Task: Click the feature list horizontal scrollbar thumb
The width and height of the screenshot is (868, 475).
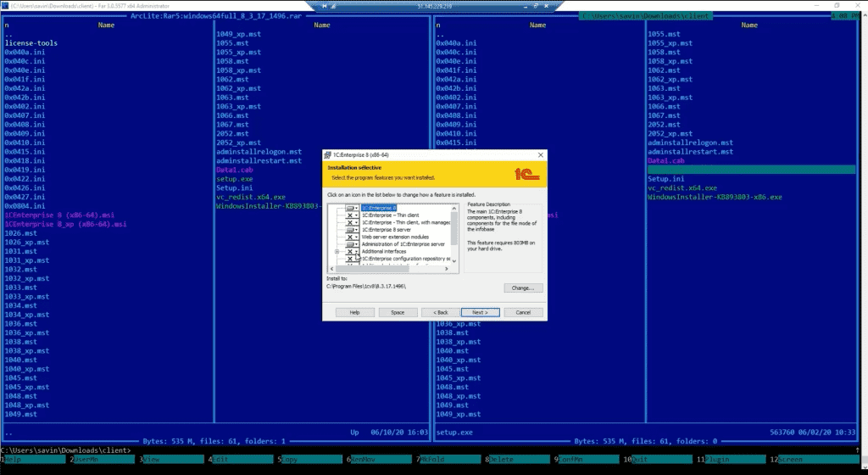Action: 371,269
